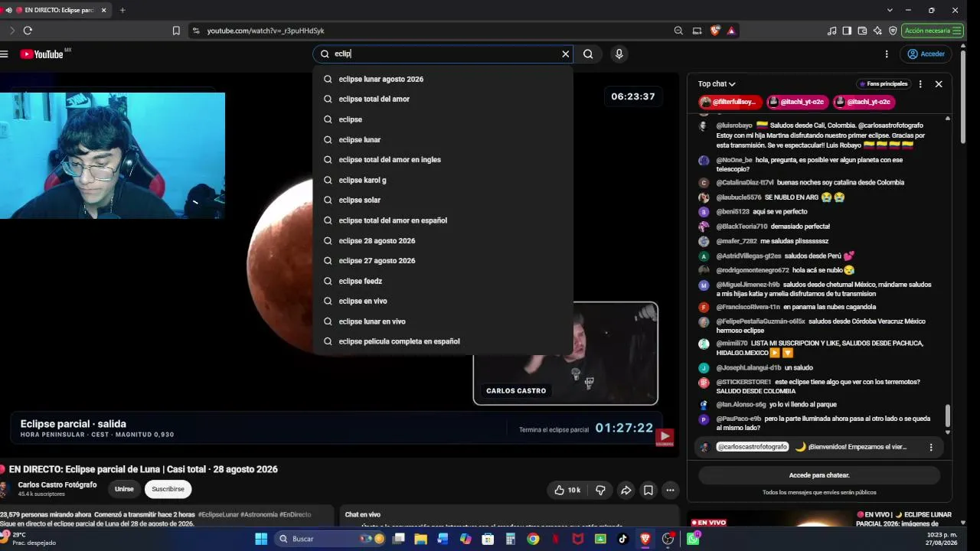Image resolution: width=980 pixels, height=551 pixels.
Task: Open more video actions ellipsis button
Action: point(670,490)
